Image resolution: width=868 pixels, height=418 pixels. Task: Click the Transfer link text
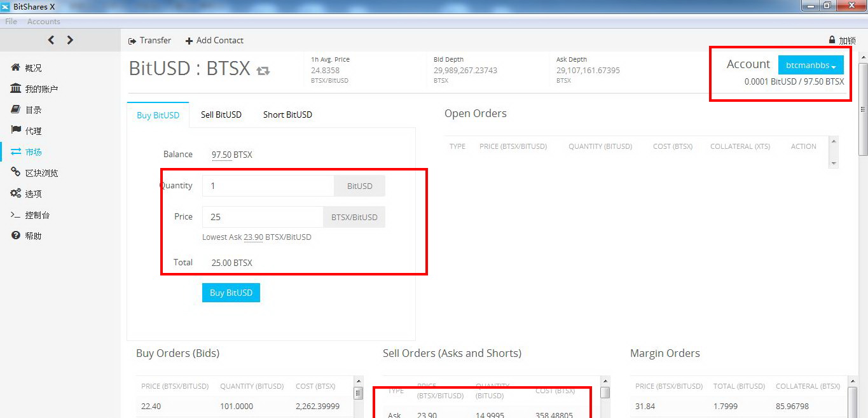[155, 40]
